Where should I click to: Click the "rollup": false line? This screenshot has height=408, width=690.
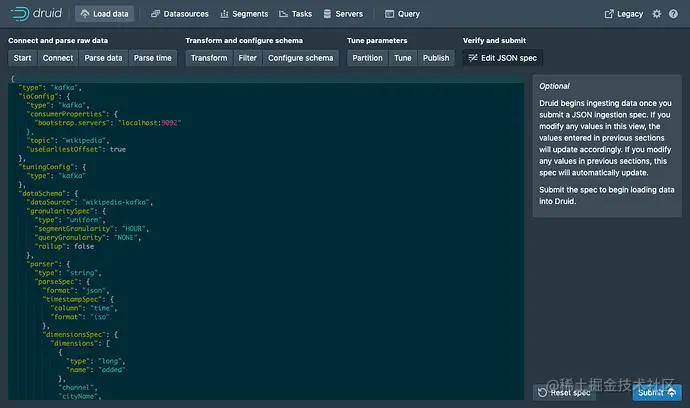pyautogui.click(x=64, y=246)
